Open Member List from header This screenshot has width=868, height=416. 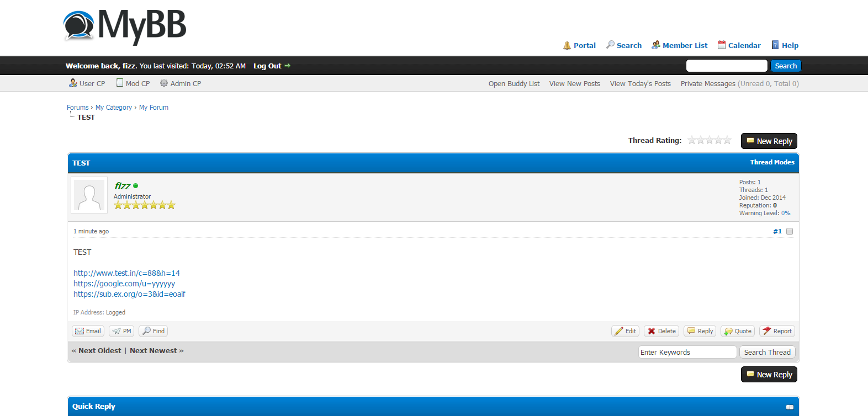pyautogui.click(x=680, y=45)
